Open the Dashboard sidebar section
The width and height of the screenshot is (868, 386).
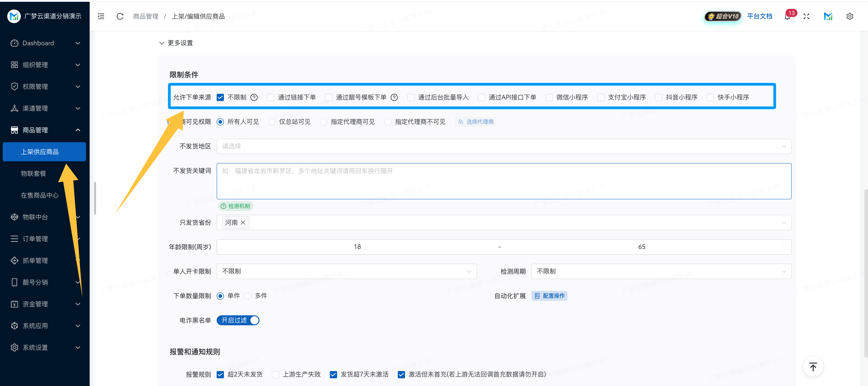click(38, 43)
